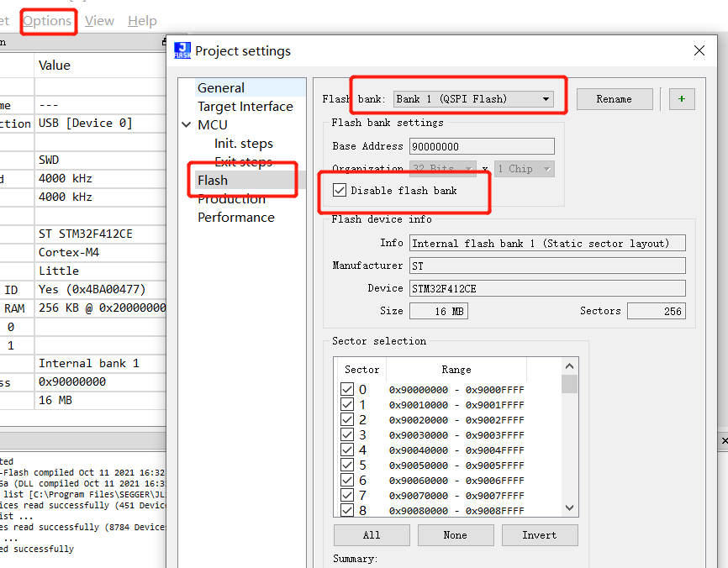Click the Base Address input field
728x568 pixels.
coord(482,145)
